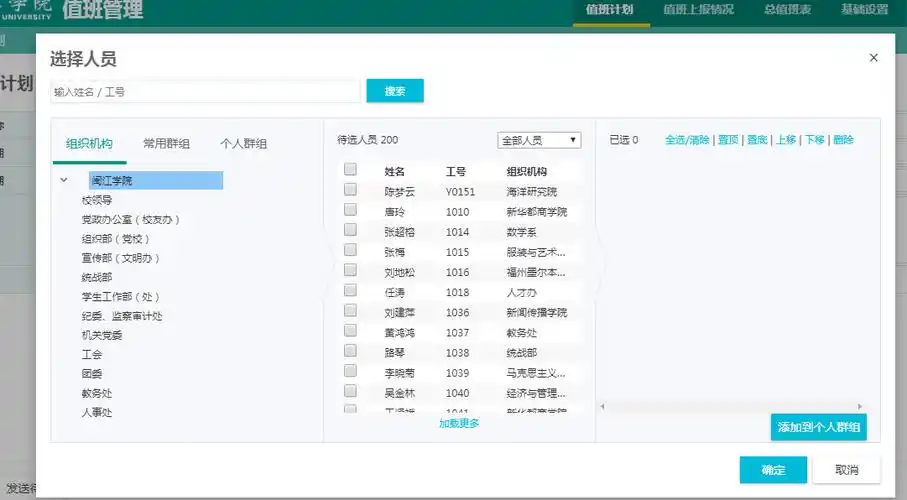Screen dimensions: 907x500
Task: Select 纪委、监察审计处 tree item
Action: 121,316
